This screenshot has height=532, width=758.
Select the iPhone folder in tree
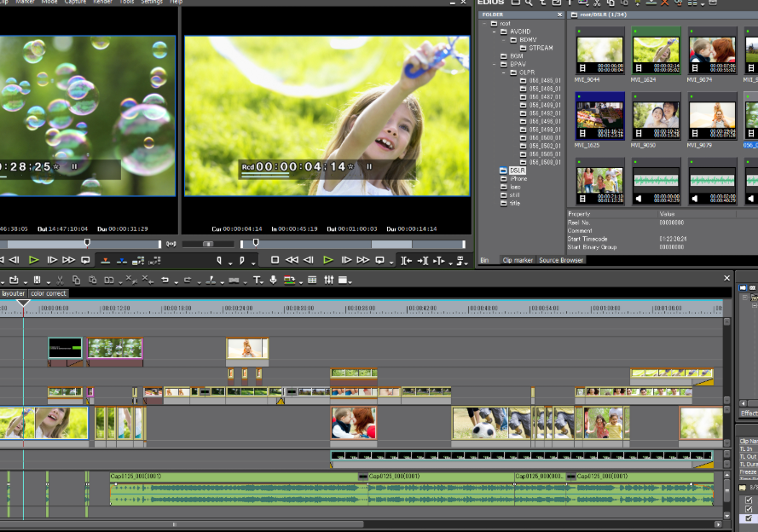[x=518, y=179]
